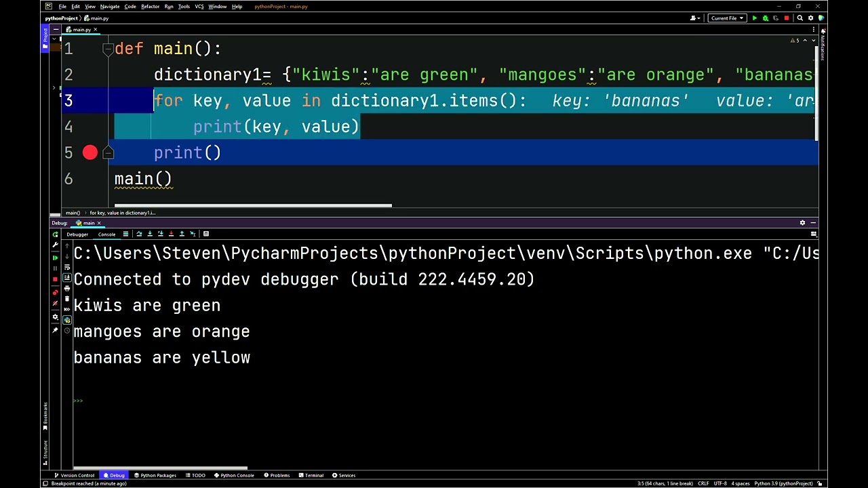
Task: Click the editor horizontal scrollbar
Action: pyautogui.click(x=253, y=205)
